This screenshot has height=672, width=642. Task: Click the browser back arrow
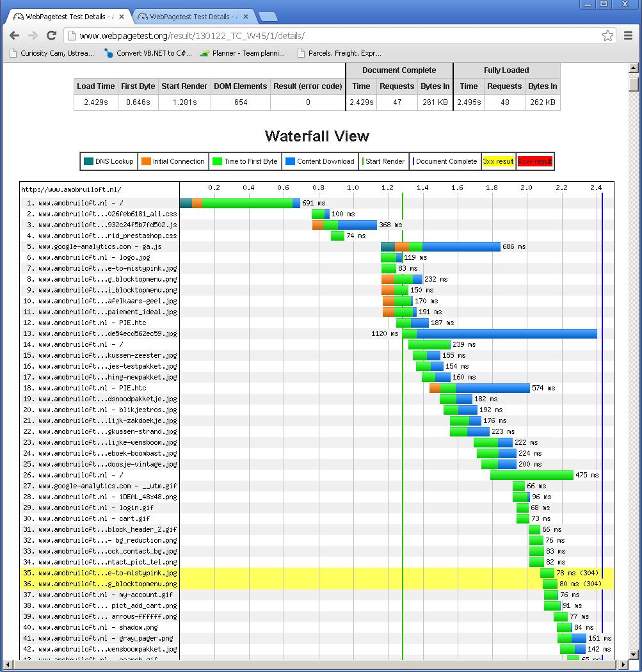tap(15, 36)
